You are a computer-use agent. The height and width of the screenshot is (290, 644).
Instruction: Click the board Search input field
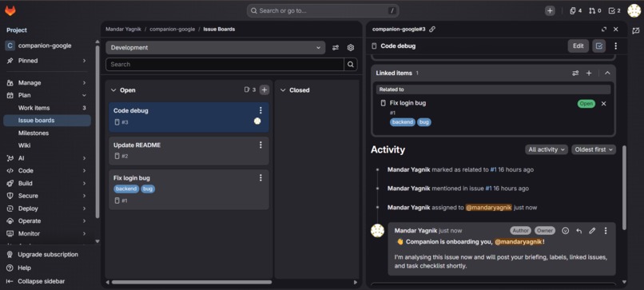(x=225, y=65)
